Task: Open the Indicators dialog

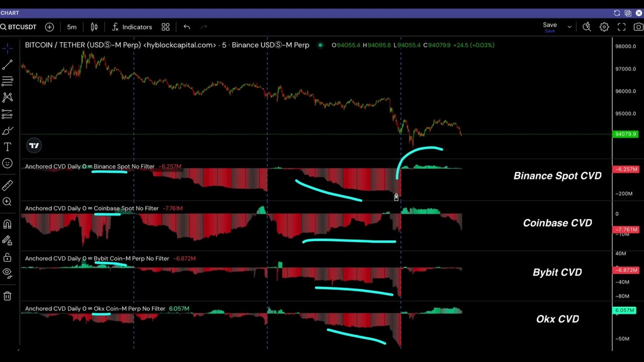Action: pyautogui.click(x=132, y=27)
